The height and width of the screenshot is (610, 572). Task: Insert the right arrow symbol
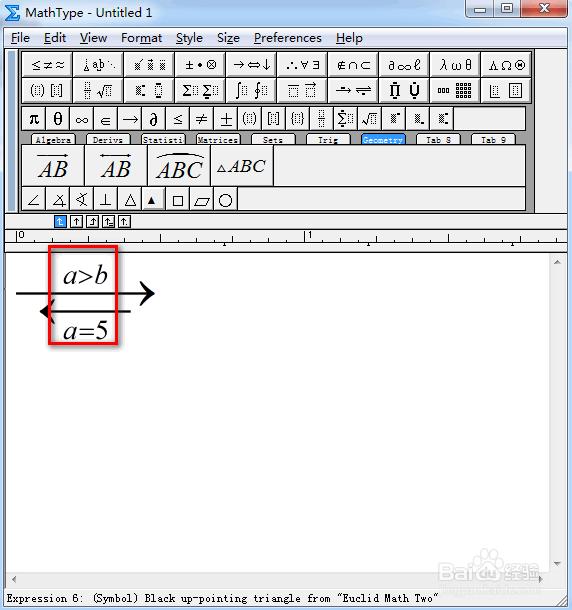[x=130, y=119]
